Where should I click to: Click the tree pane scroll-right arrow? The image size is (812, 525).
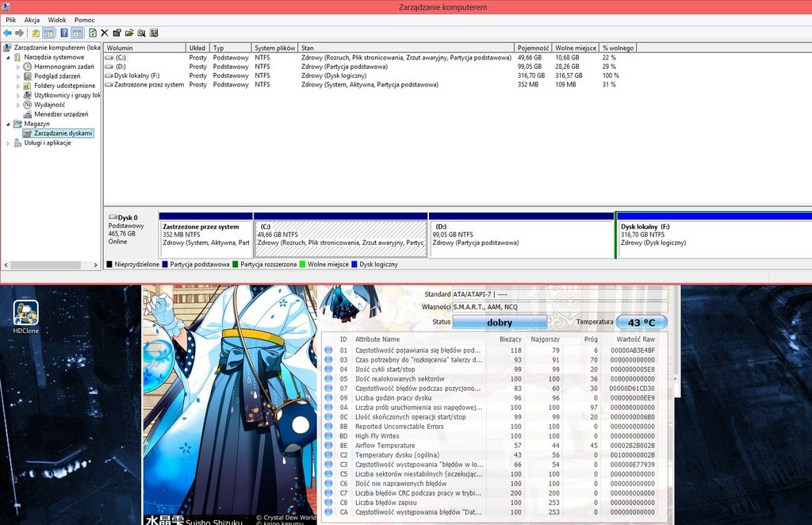(95, 265)
